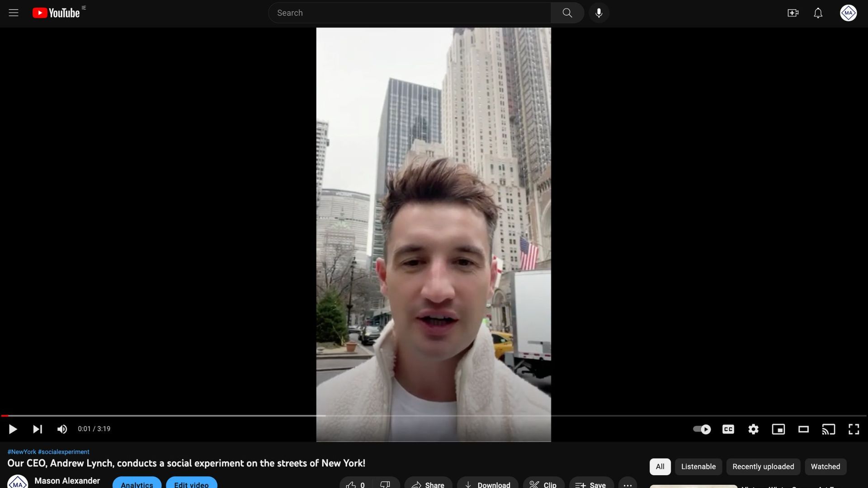The height and width of the screenshot is (488, 868).
Task: Click into the Search input field
Action: (407, 13)
